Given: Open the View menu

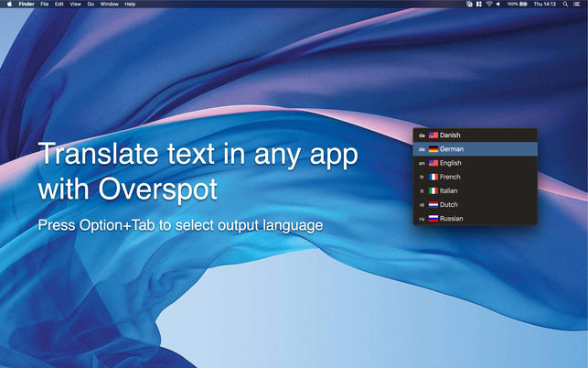Looking at the screenshot, I should [x=75, y=5].
